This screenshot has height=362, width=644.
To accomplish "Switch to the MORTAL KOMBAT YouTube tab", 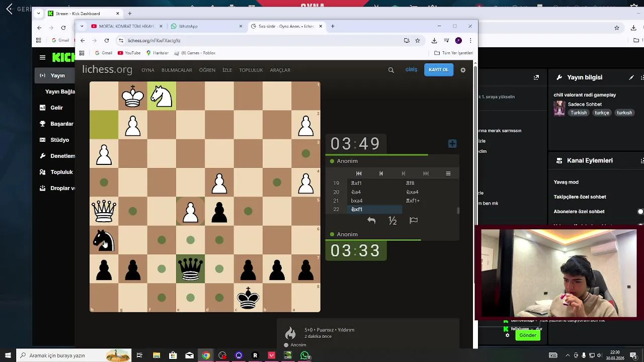I will point(127,26).
